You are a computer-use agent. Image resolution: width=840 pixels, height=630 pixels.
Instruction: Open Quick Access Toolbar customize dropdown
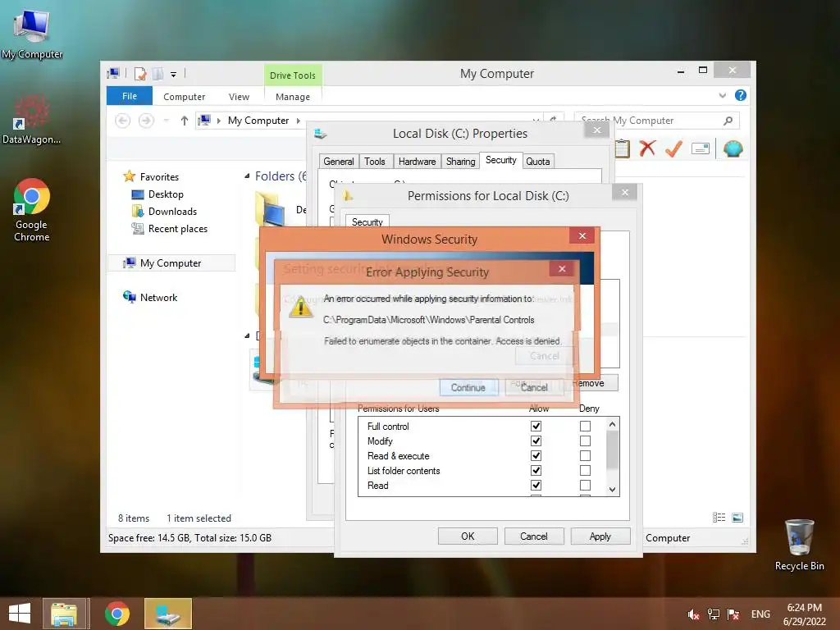[x=174, y=75]
